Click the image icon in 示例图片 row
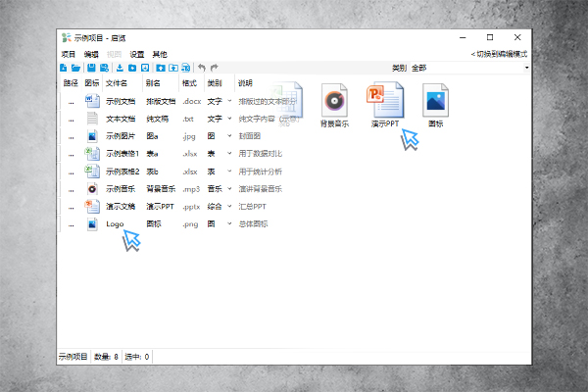Screen dimensions: 588x392 point(92,136)
